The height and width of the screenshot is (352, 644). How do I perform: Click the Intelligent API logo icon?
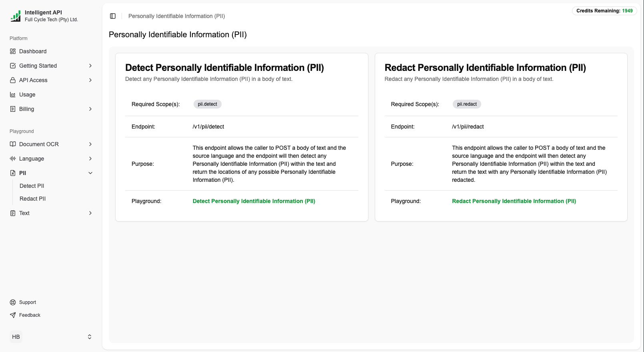tap(16, 16)
